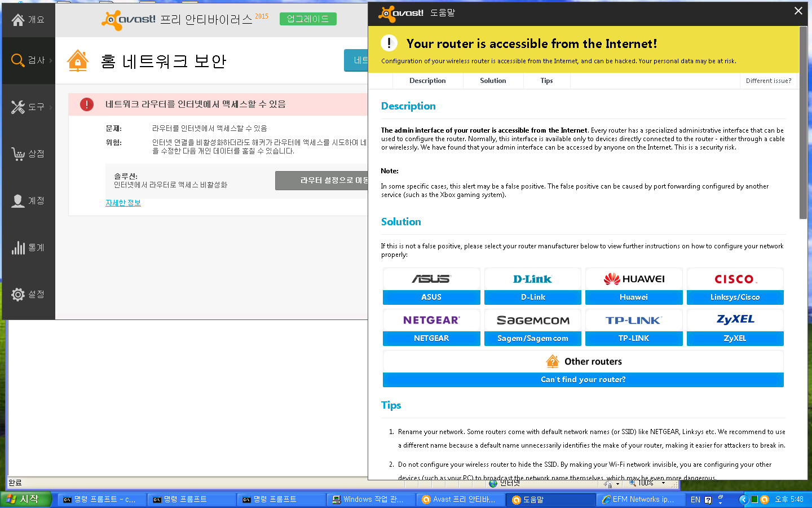
Task: Click the Huawei logo tile
Action: pos(634,279)
